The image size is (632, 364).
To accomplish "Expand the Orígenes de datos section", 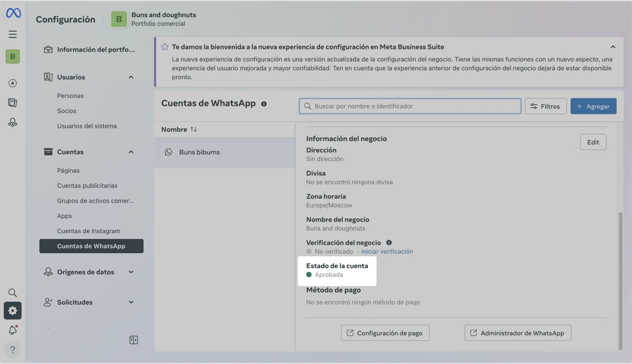I will point(131,272).
